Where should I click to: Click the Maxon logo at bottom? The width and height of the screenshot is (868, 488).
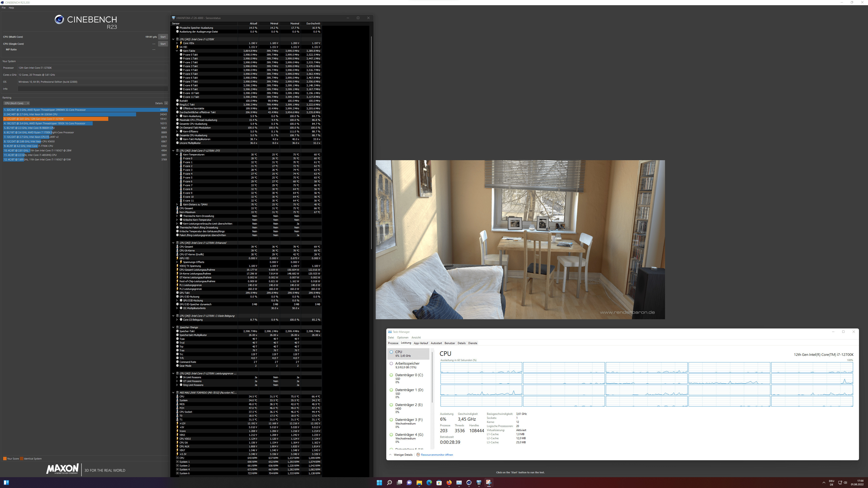tap(62, 469)
